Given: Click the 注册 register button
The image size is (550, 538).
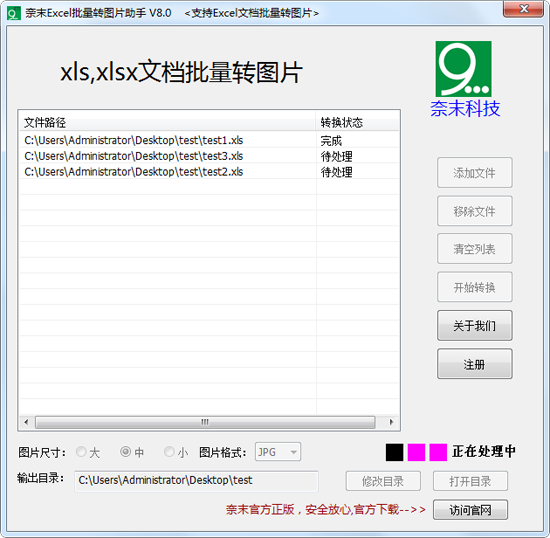Looking at the screenshot, I should (x=475, y=364).
